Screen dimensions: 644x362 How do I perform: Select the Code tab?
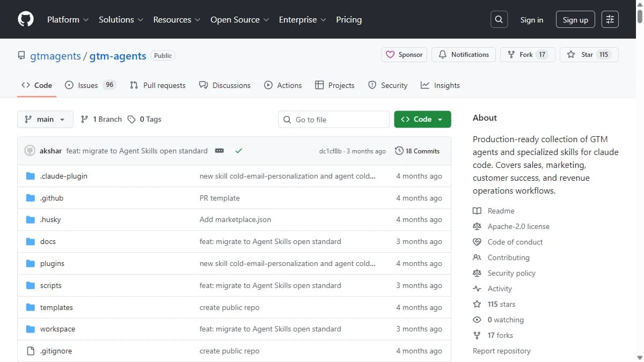point(36,85)
